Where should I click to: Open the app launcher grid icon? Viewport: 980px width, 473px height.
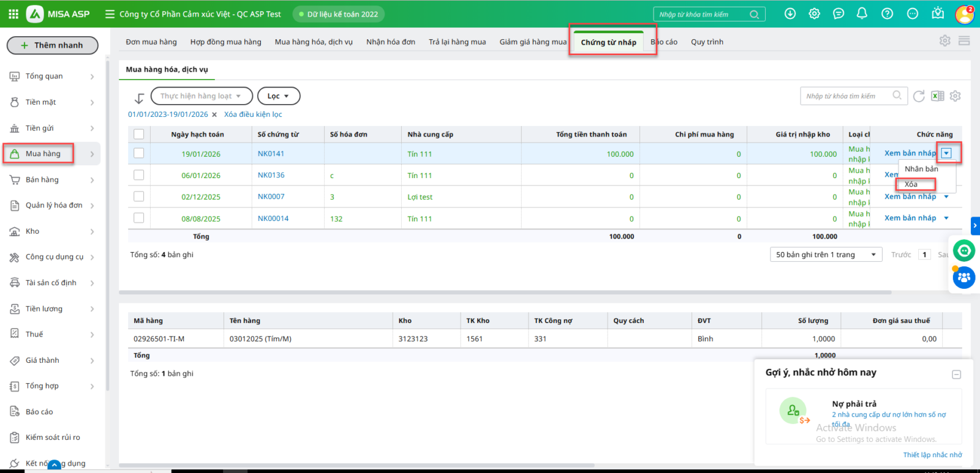[13, 13]
